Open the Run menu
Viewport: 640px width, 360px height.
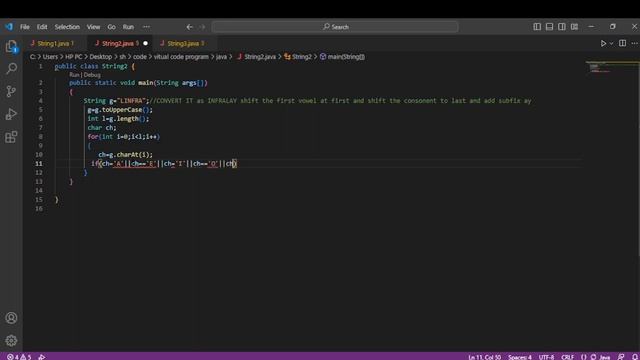coord(128,27)
